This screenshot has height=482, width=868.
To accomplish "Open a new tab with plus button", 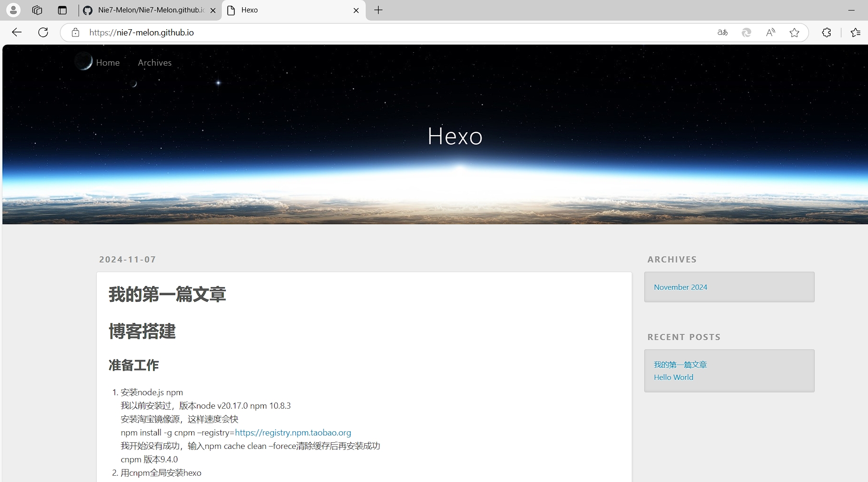I will 378,10.
